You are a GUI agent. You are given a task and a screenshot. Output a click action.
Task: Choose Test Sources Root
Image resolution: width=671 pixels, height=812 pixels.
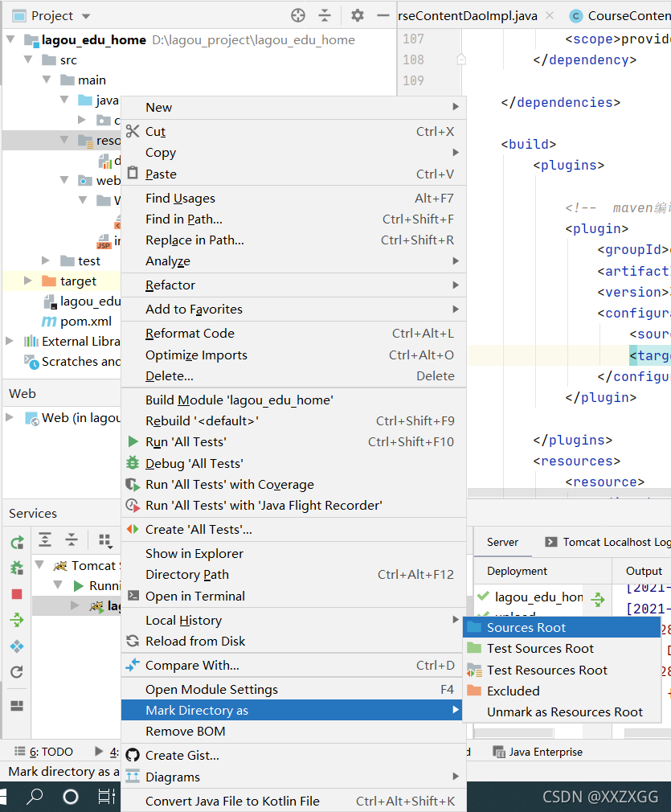562,648
